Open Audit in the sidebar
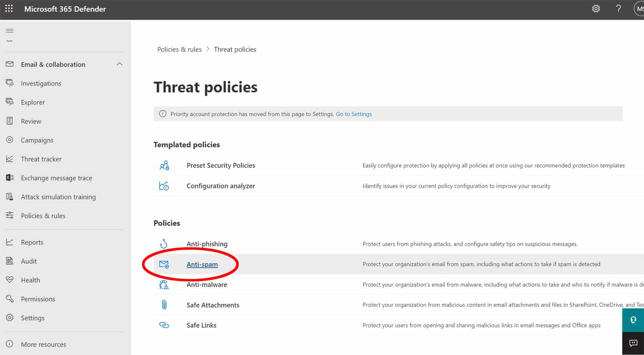Image resolution: width=644 pixels, height=355 pixels. tap(29, 261)
